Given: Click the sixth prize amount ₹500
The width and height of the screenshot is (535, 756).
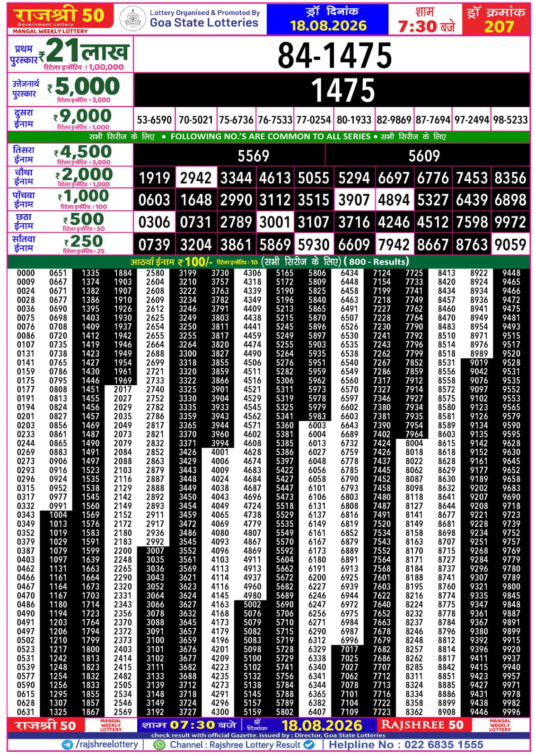Looking at the screenshot, I should (84, 219).
